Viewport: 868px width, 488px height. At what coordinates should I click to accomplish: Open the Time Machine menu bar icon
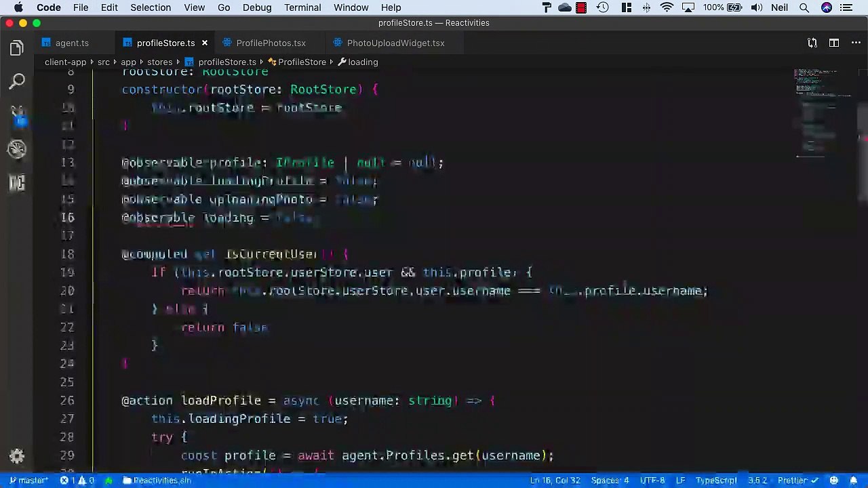[602, 7]
